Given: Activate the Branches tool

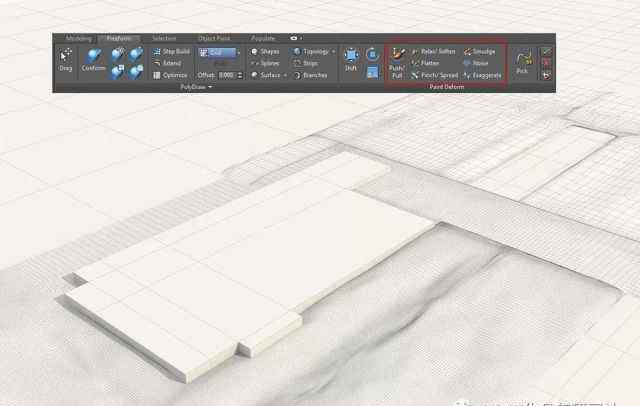Looking at the screenshot, I should coord(310,75).
